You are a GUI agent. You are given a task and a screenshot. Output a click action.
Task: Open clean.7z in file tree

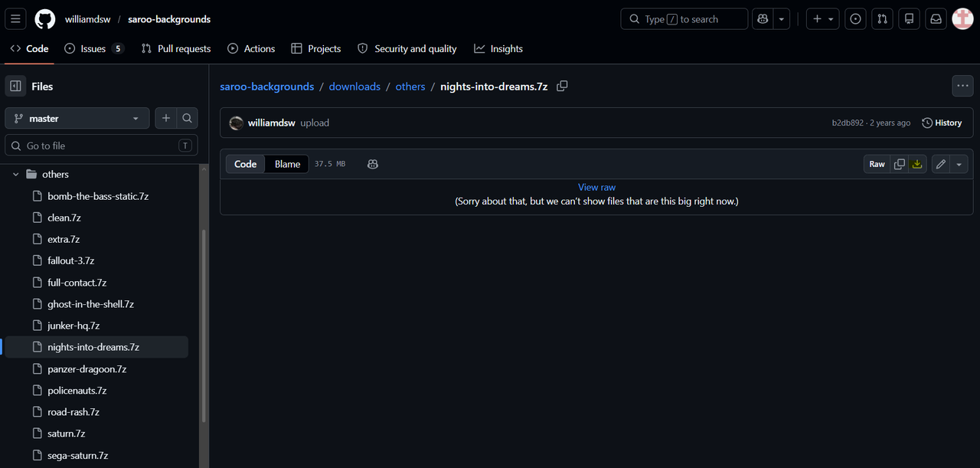(x=64, y=218)
